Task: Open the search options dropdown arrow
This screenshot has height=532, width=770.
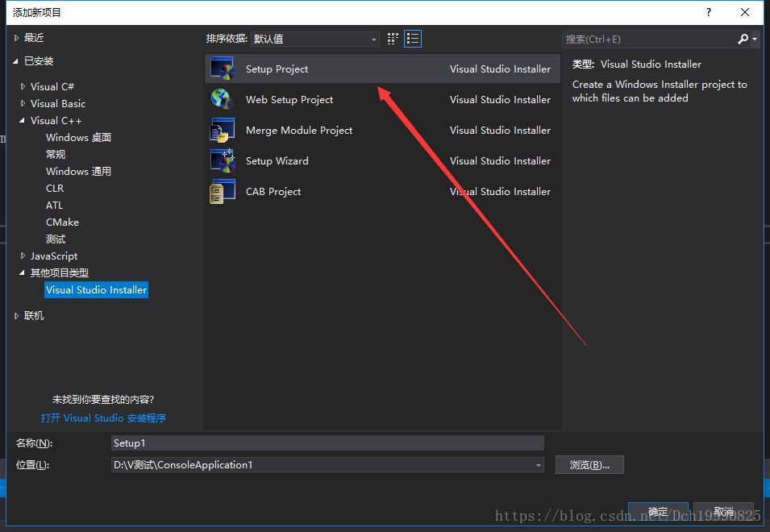Action: [x=755, y=39]
